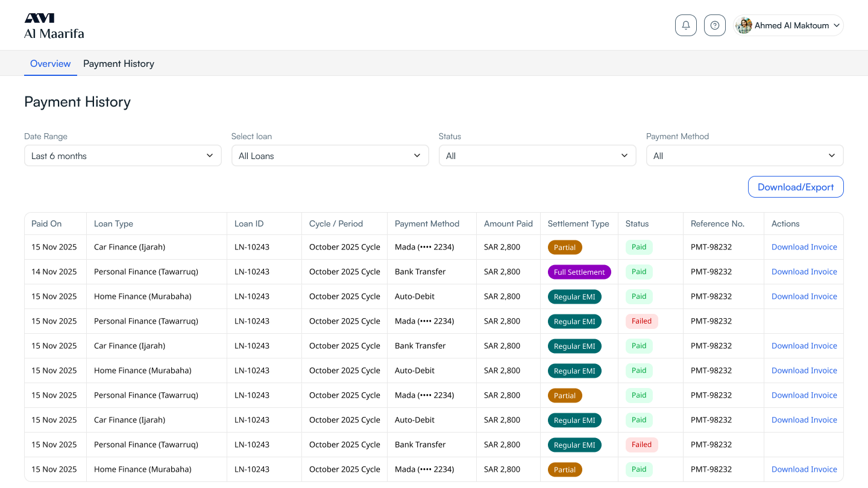Open the help question mark icon

click(x=714, y=25)
